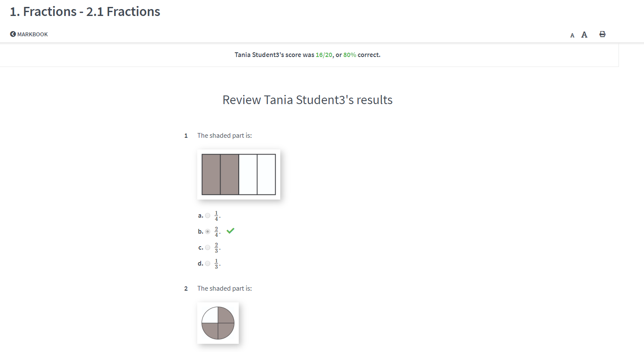Viewport: 644px width, 352px height.
Task: Open the print dialog via printer icon
Action: pyautogui.click(x=602, y=34)
